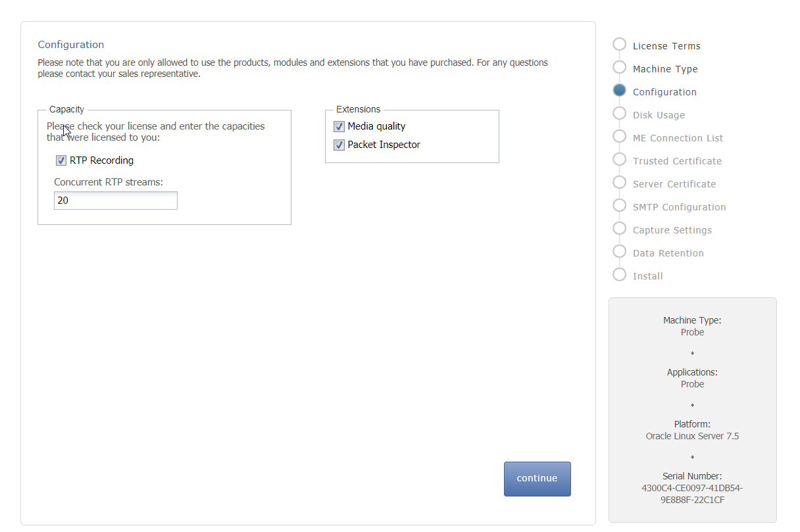
Task: Toggle the Media quality extension checkbox
Action: [339, 127]
